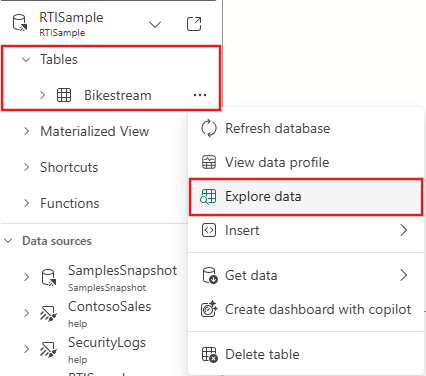426x376 pixels.
Task: Select the SecurityLogs data source name
Action: (107, 342)
